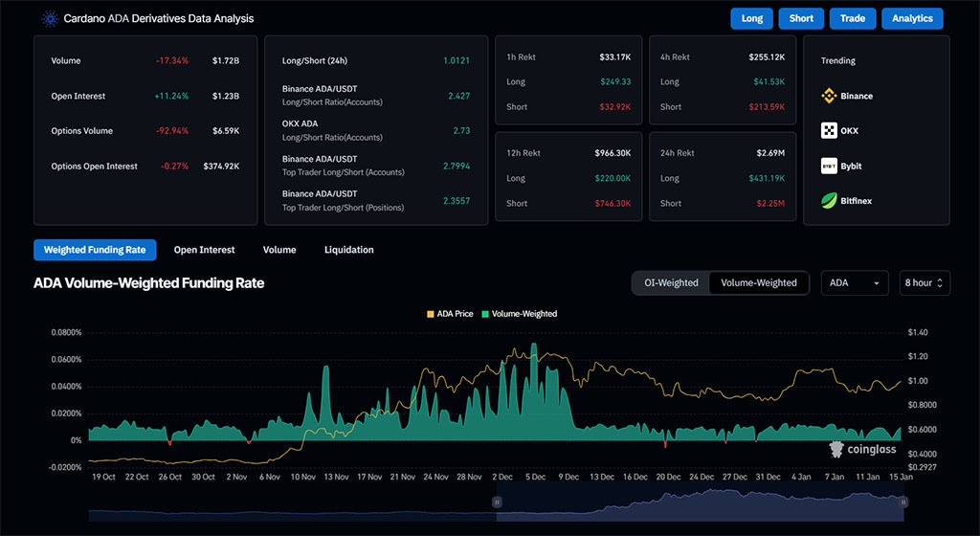Viewport: 980px width, 536px height.
Task: Select the Volume-Weighted toggle option
Action: tap(759, 282)
